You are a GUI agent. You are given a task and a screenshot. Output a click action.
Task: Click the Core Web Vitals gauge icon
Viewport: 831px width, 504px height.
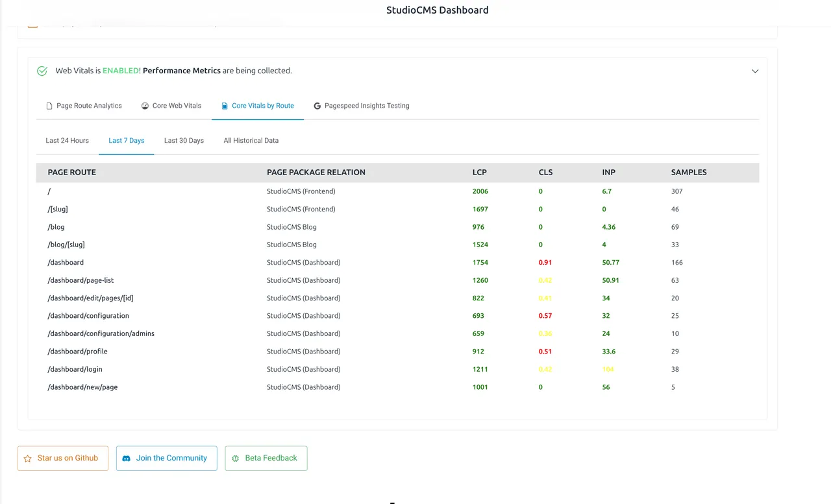pyautogui.click(x=145, y=106)
